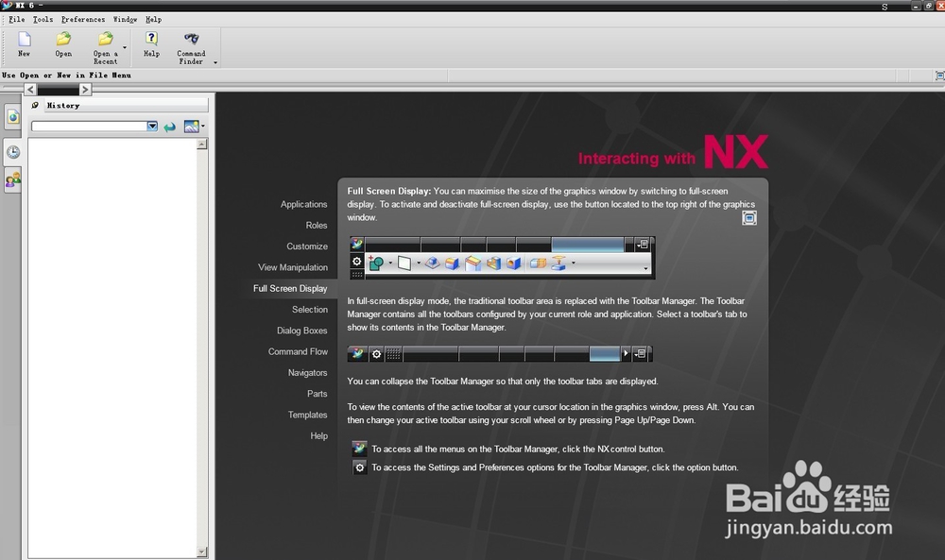945x560 pixels.
Task: Click the collapse button on the expanded Toolbar Manager image
Action: [x=643, y=245]
